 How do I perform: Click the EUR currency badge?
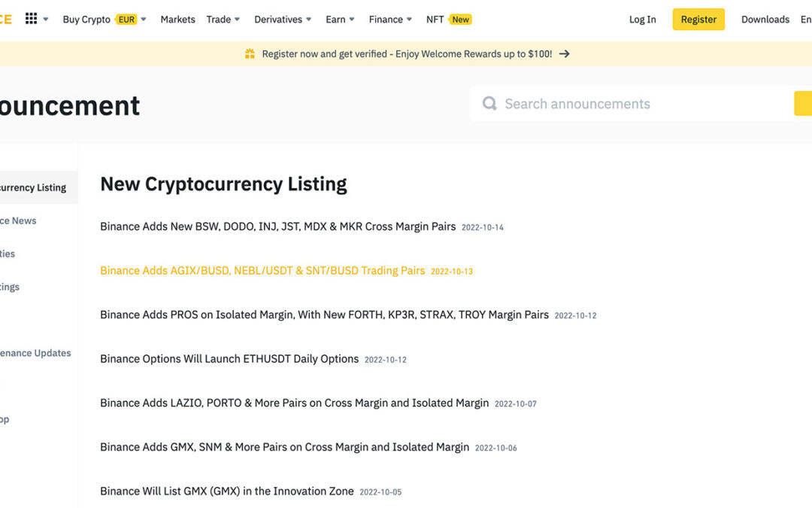(126, 20)
